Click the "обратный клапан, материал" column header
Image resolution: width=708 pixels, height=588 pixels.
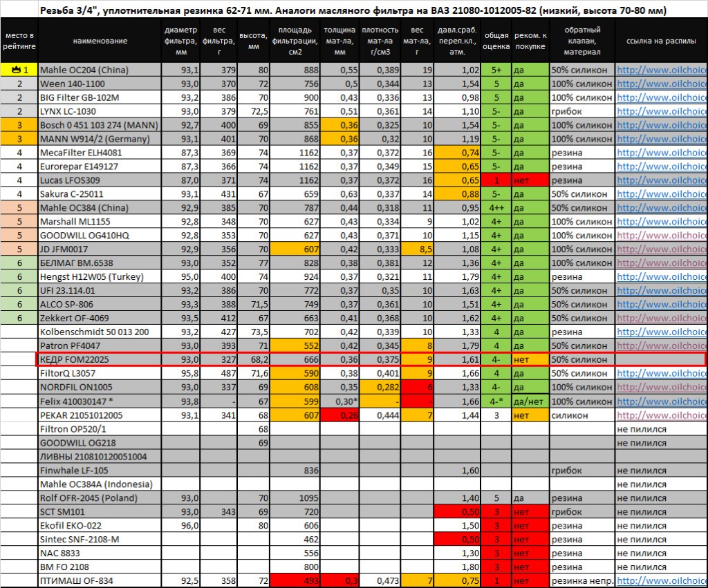[581, 41]
